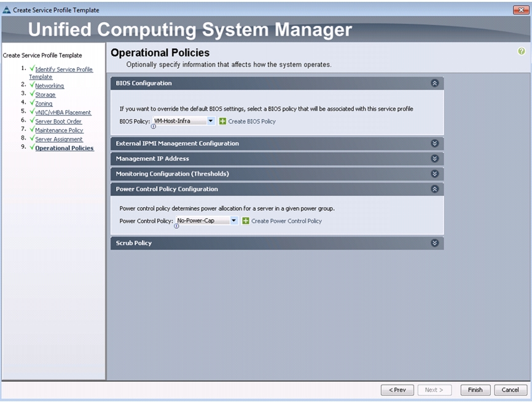
Task: Expand the Scrub Policy section
Action: [434, 243]
